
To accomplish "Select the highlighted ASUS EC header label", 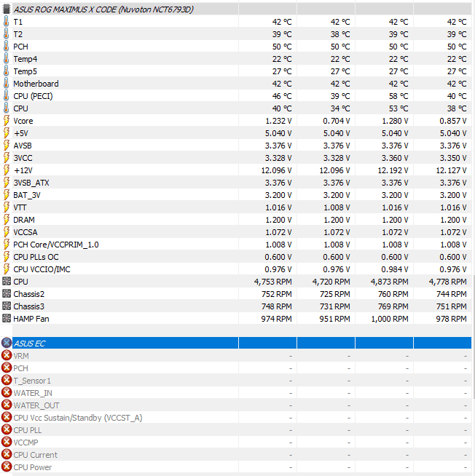I will point(29,344).
